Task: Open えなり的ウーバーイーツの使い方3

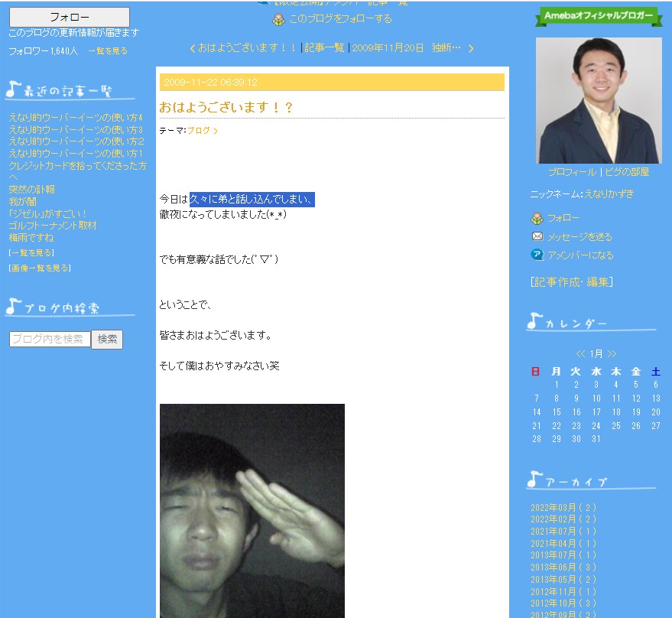Action: (76, 129)
